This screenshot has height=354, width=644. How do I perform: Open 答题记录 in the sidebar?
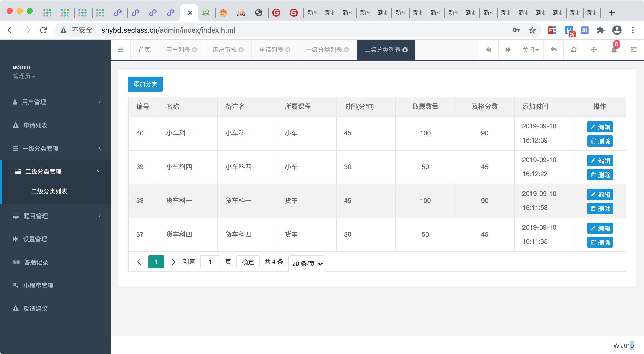pos(36,262)
